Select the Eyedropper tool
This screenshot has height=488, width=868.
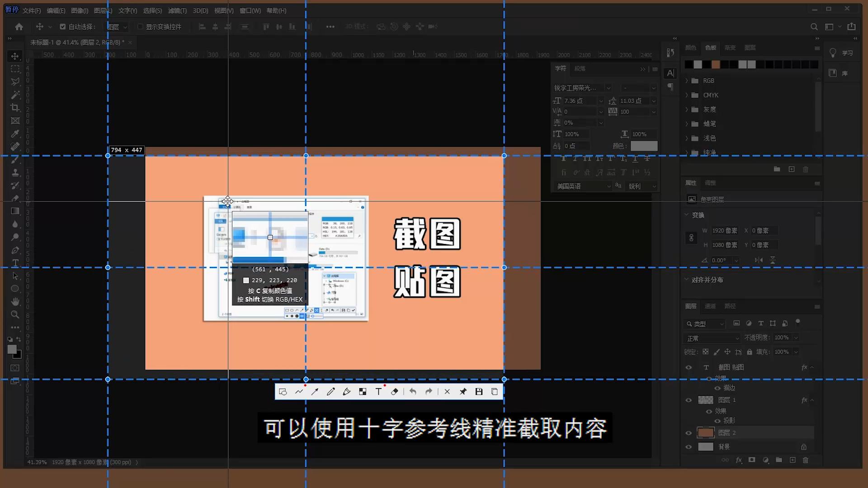[15, 133]
